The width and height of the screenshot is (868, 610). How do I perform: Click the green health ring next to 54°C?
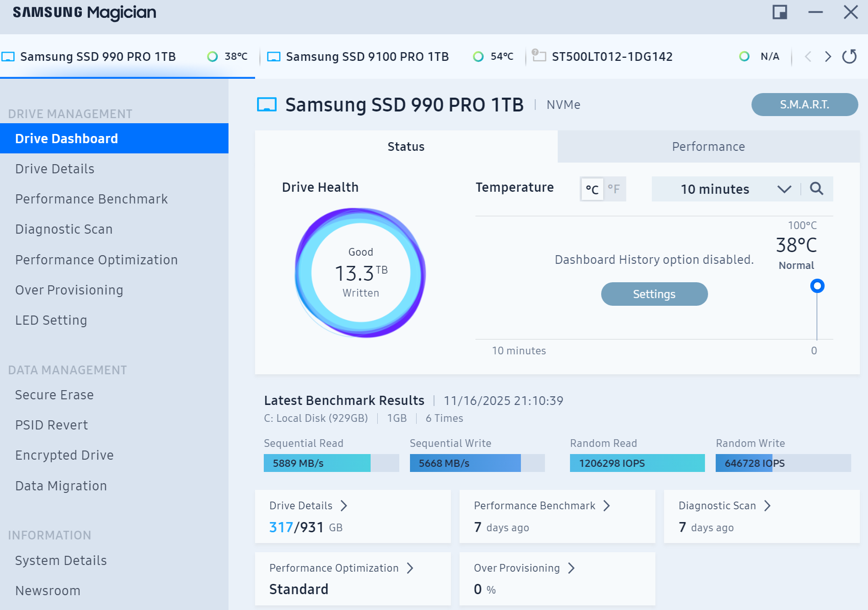pyautogui.click(x=478, y=56)
